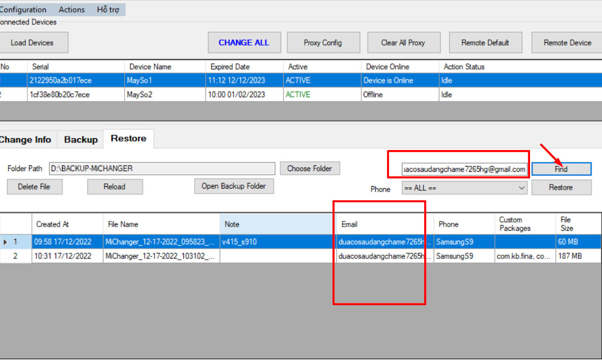This screenshot has width=602, height=364.
Task: Click the Load Devices button
Action: pyautogui.click(x=32, y=43)
